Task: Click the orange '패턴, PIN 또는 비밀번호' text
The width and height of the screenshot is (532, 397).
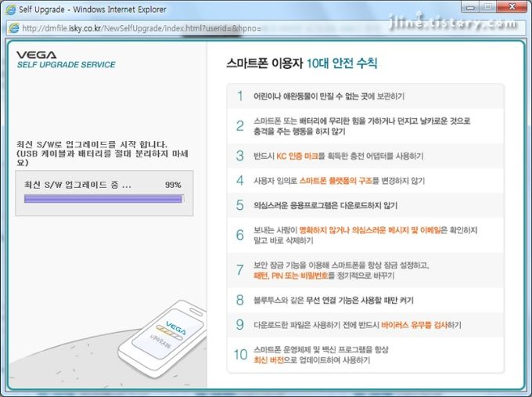Action: coord(291,276)
